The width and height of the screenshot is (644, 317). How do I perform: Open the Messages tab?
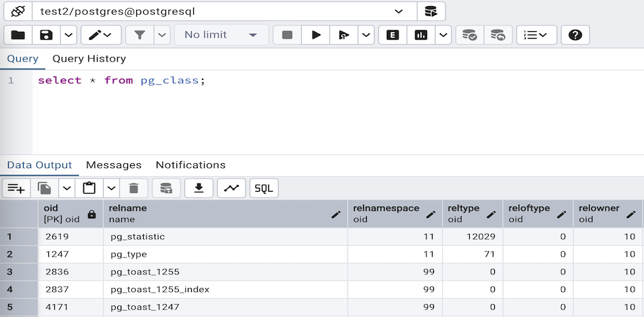[x=114, y=165]
